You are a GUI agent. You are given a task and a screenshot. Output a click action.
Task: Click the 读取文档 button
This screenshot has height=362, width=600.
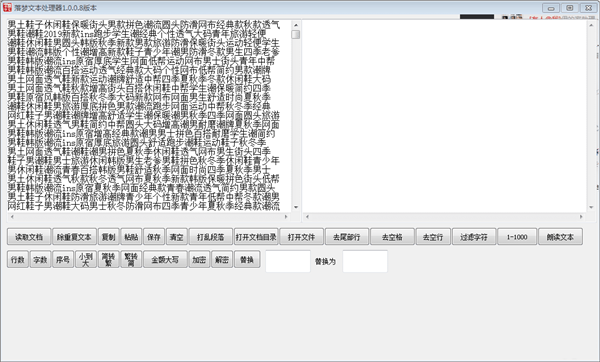point(29,237)
